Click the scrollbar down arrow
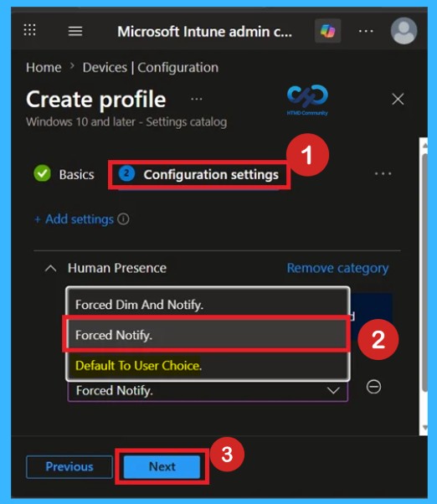Viewport: 437px width, 504px height. (x=424, y=428)
